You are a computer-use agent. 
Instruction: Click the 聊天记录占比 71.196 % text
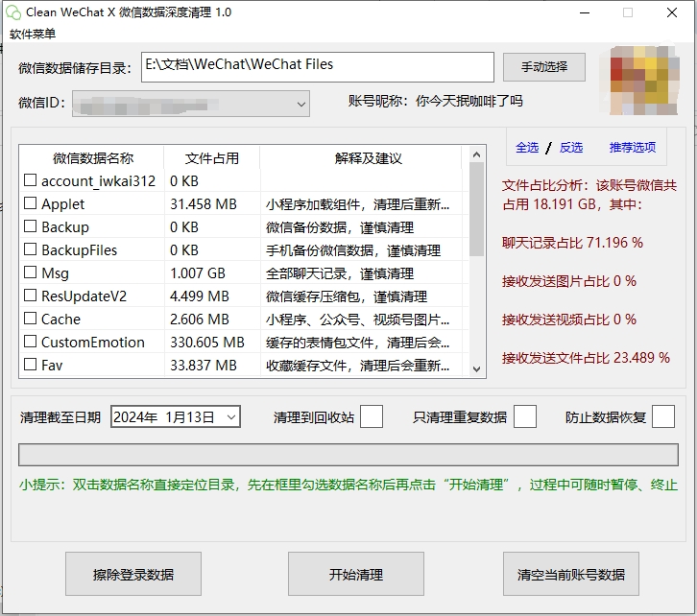point(572,243)
